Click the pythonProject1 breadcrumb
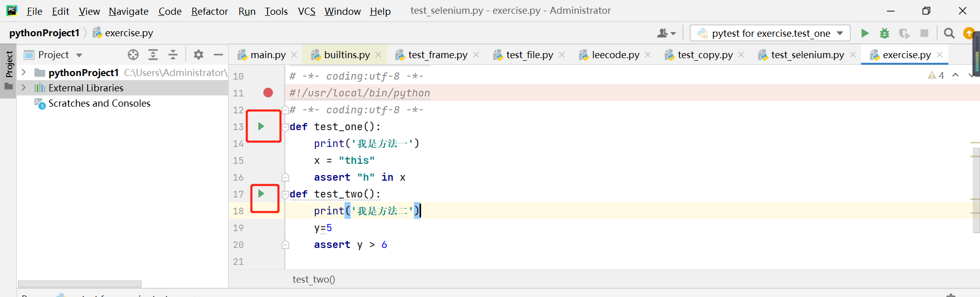Screen dimensions: 980x297 pos(44,33)
